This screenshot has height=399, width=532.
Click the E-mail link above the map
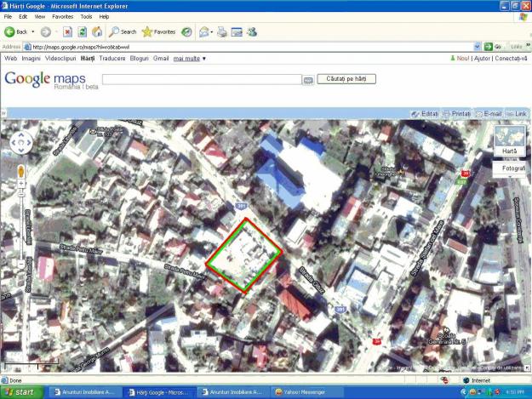(x=489, y=114)
